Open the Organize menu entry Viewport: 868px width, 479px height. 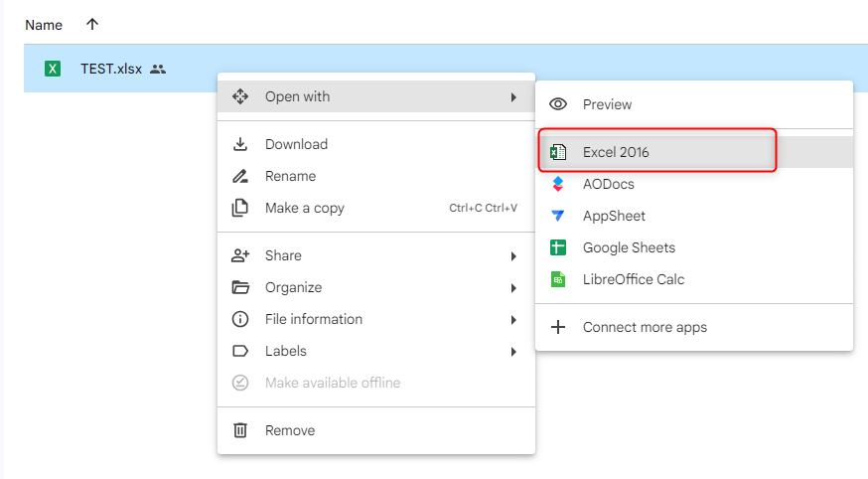[x=376, y=287]
